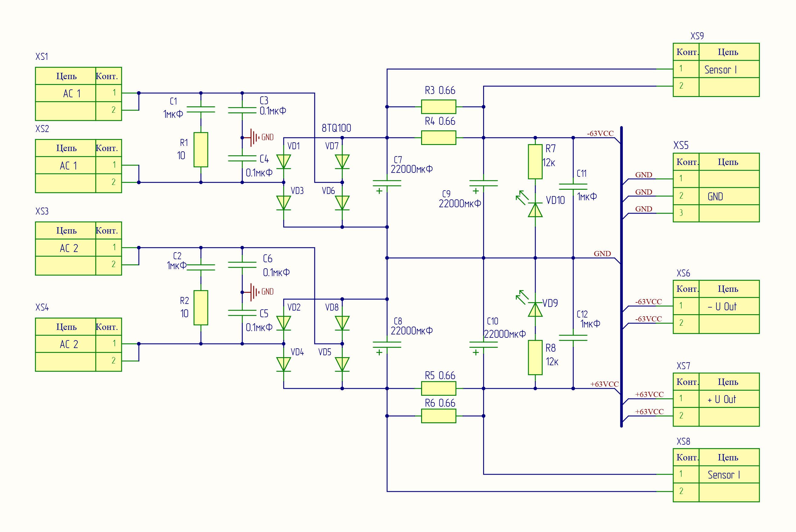Image resolution: width=796 pixels, height=532 pixels.
Task: Click capacitor C11 1мкФ symbol
Action: (573, 187)
